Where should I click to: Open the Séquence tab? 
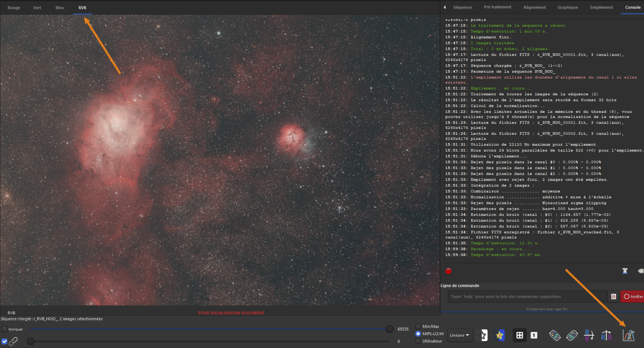click(462, 7)
